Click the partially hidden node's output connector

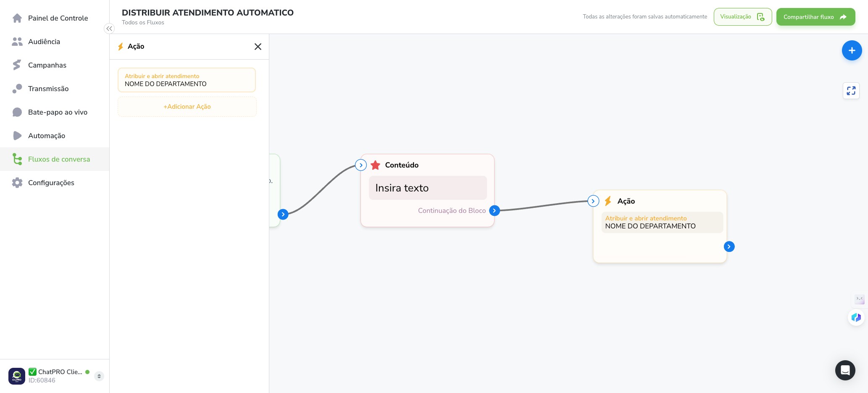tap(283, 214)
